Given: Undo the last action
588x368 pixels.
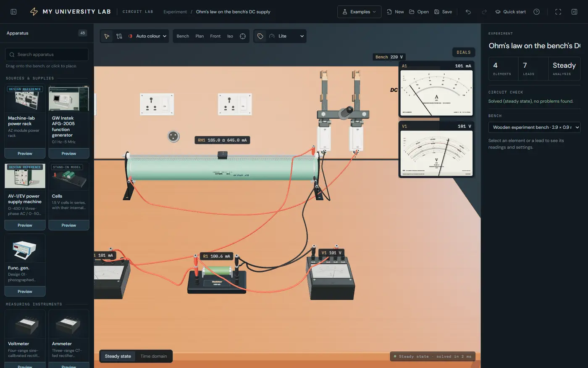Looking at the screenshot, I should point(468,12).
